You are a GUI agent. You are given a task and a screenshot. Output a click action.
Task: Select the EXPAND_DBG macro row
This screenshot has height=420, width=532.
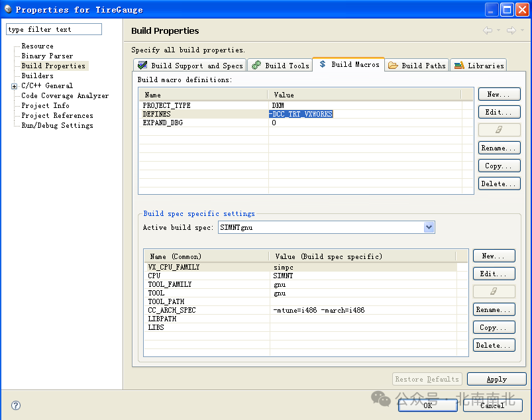click(x=301, y=123)
